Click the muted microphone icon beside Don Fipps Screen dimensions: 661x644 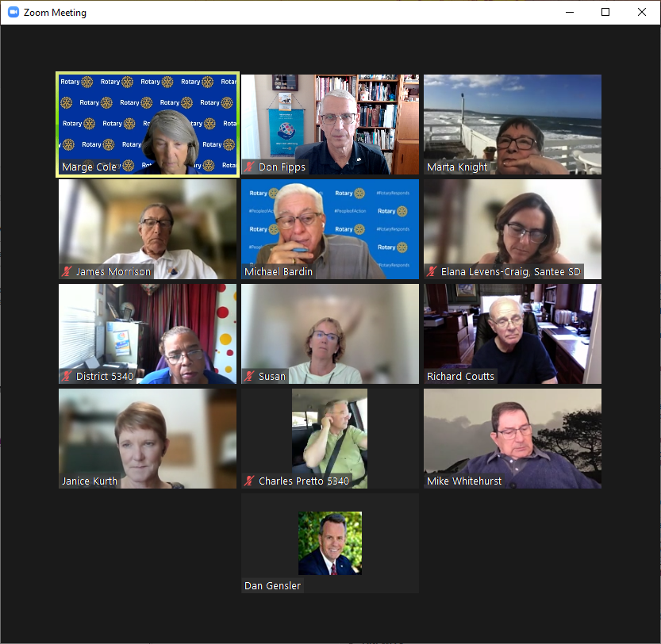(x=250, y=167)
